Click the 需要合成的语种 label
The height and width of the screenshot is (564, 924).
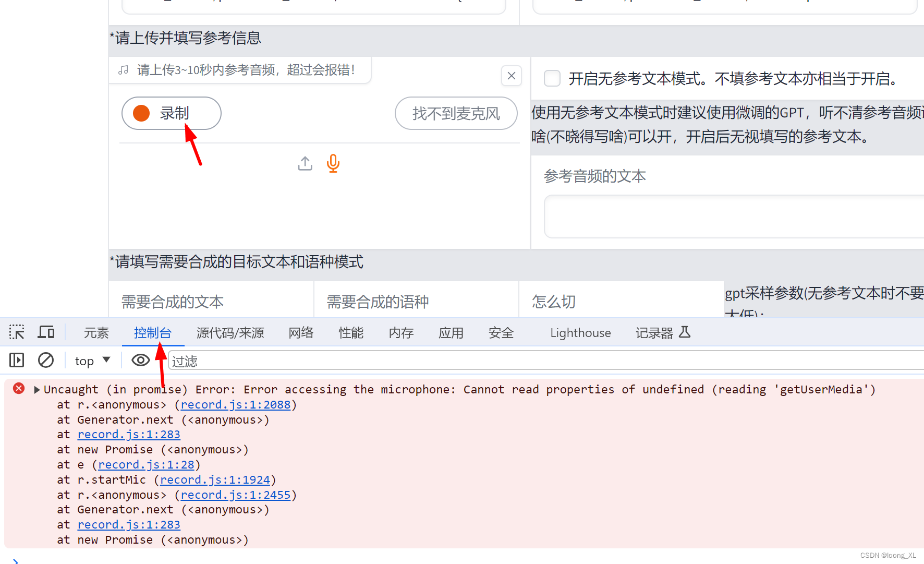tap(378, 302)
